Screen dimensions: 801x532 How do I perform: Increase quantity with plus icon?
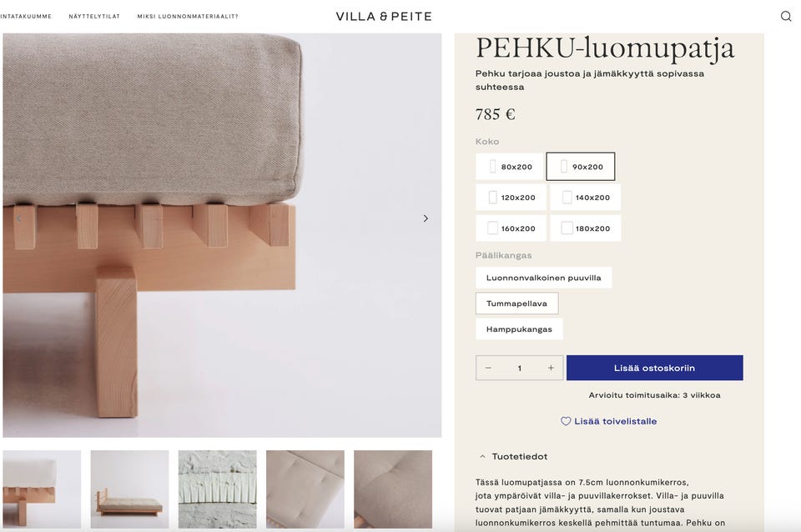point(551,368)
